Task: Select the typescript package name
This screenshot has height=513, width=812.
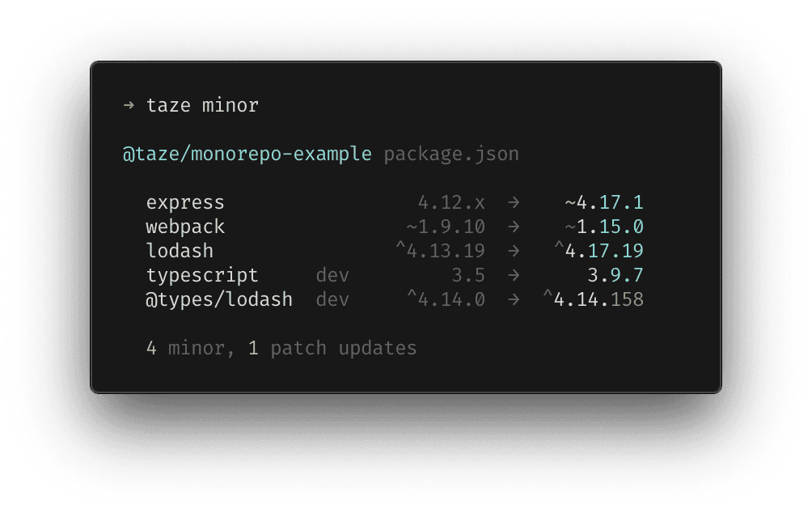Action: (x=202, y=275)
